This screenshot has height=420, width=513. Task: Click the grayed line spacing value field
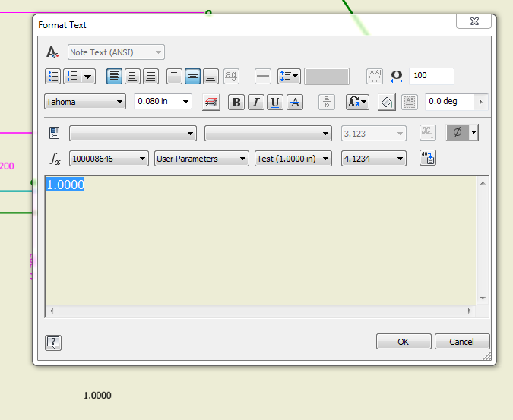[x=327, y=77]
